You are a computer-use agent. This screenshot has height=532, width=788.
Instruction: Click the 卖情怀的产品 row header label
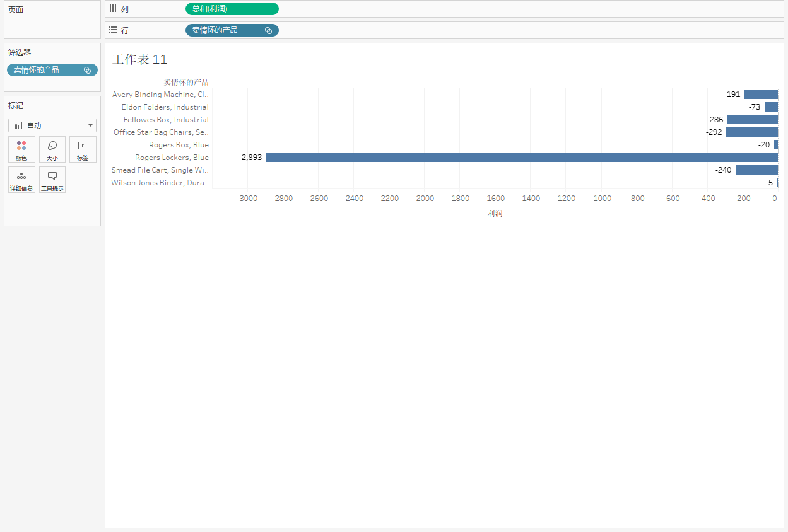click(186, 82)
